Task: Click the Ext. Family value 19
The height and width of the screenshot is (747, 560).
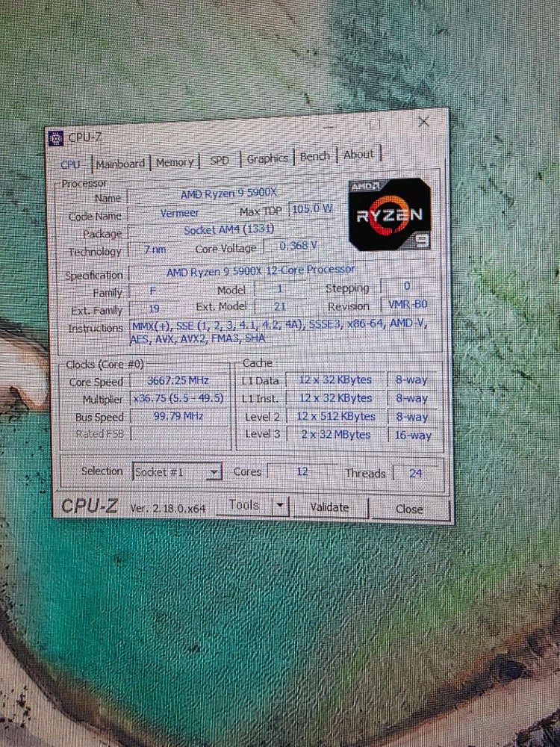Action: 155,309
